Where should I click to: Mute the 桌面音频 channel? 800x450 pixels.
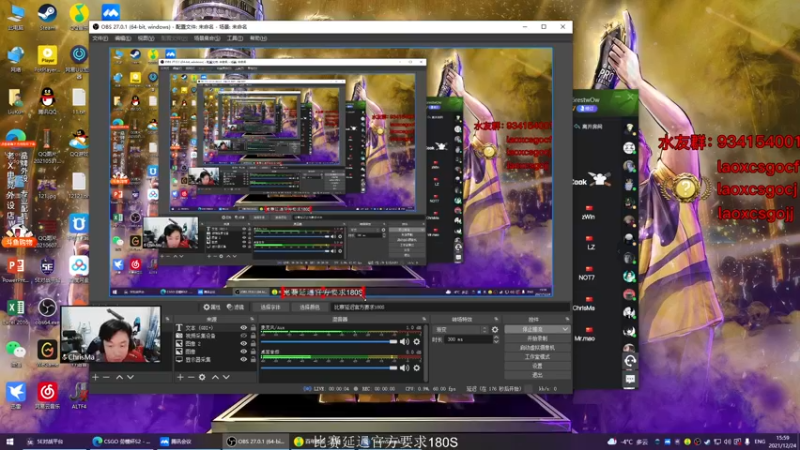coord(405,367)
